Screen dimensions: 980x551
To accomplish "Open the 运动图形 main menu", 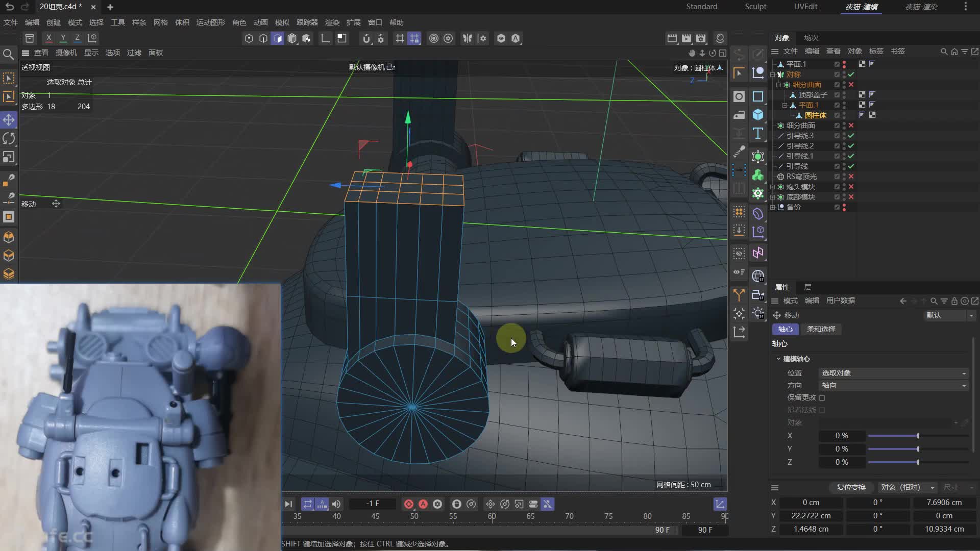I will pos(210,22).
